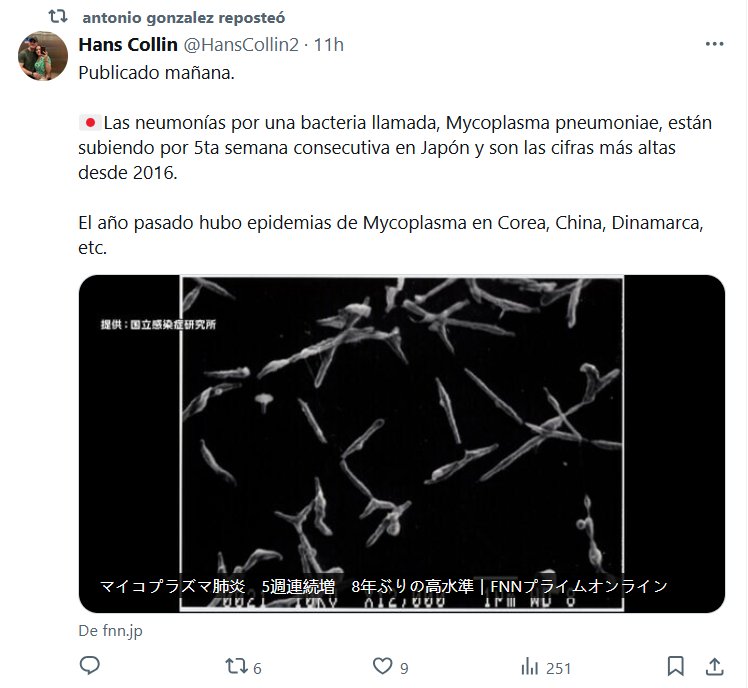The width and height of the screenshot is (748, 688).
Task: Open the 11h timestamp permalink
Action: tap(329, 44)
